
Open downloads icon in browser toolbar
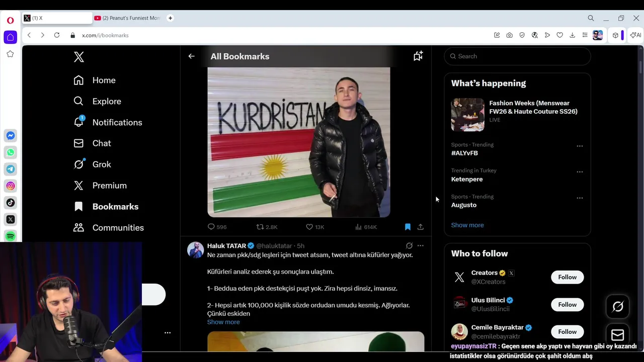pos(572,35)
